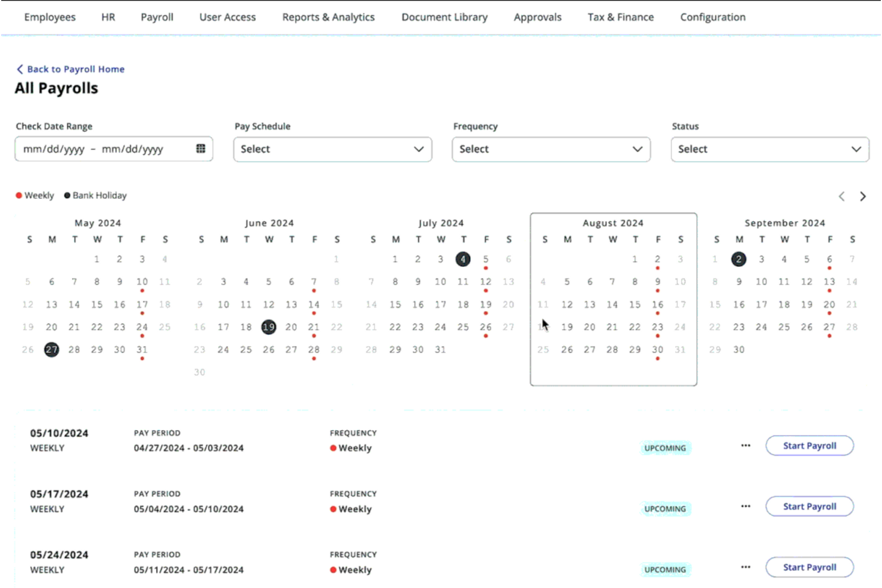Screen dimensions: 882x588
Task: Open the Frequency dropdown
Action: click(x=551, y=149)
